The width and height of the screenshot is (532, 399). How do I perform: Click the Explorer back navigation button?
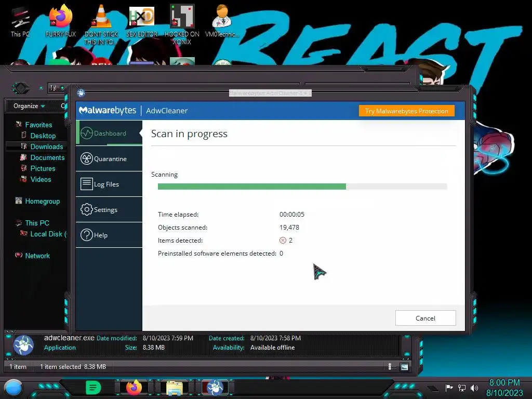(21, 88)
